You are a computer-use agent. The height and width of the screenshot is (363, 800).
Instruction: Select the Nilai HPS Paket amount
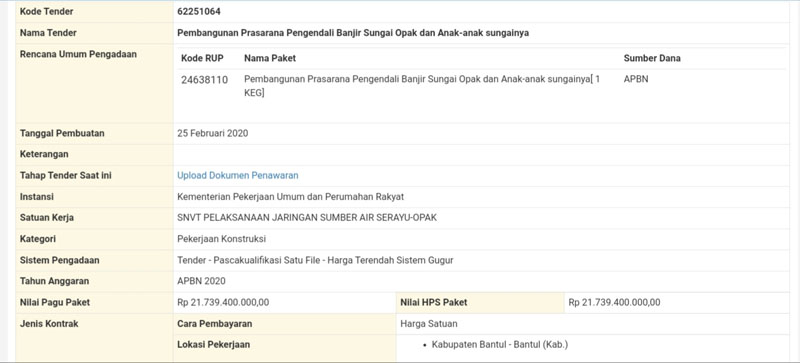614,303
